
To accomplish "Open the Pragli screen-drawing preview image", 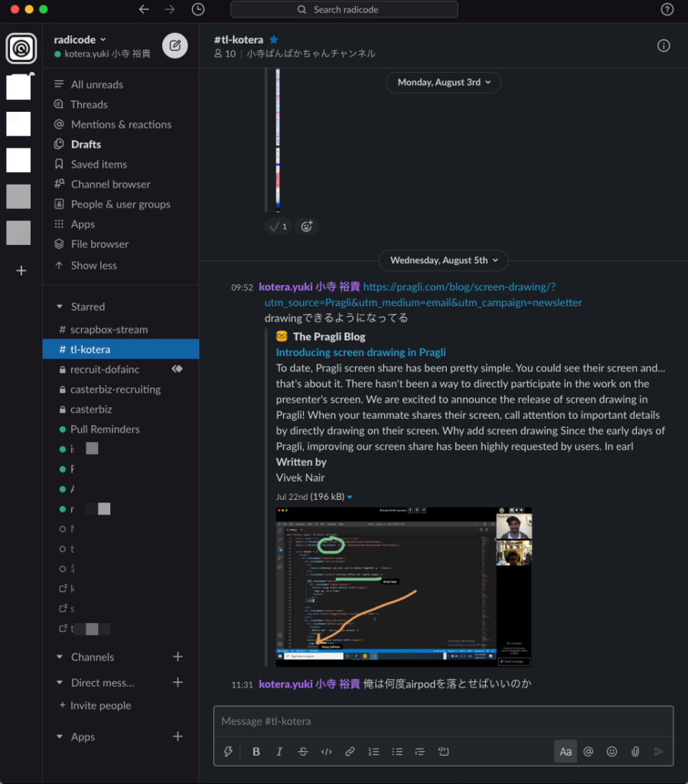I will click(x=404, y=587).
